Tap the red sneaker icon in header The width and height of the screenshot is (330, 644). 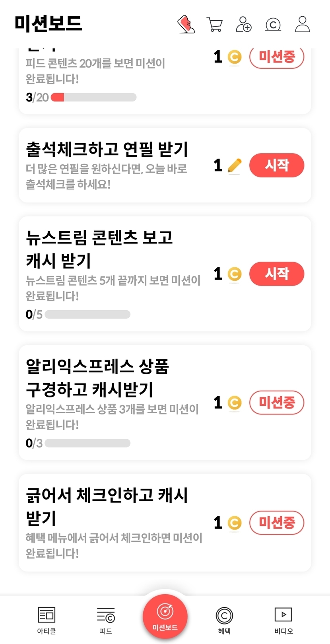[x=186, y=24]
